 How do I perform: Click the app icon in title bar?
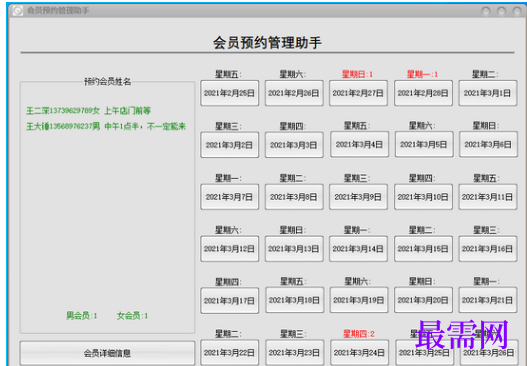17,11
